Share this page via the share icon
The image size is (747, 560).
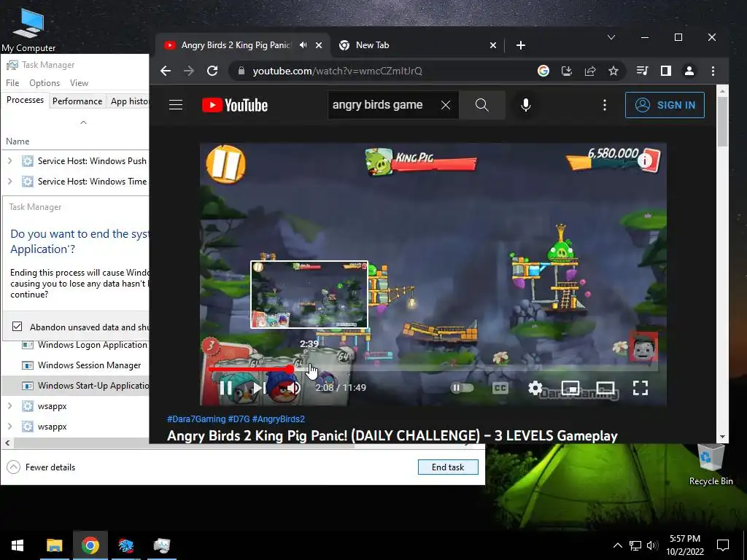click(x=589, y=71)
